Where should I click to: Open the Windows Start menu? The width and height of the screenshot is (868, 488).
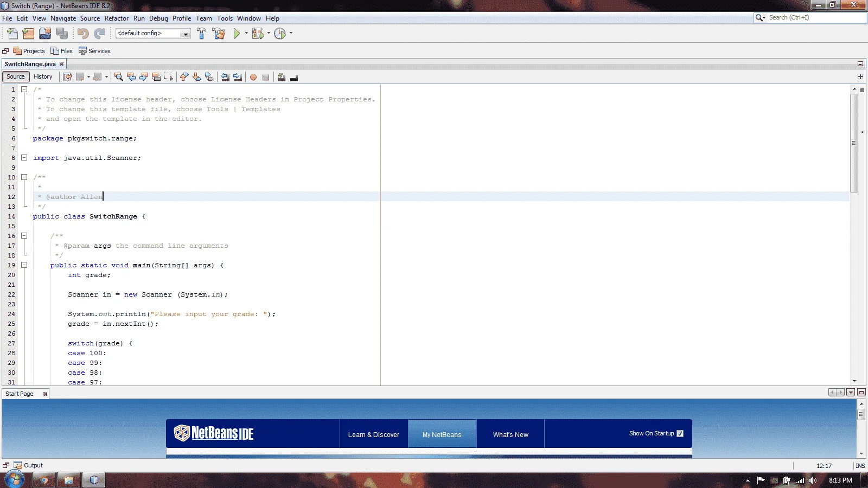[x=14, y=479]
